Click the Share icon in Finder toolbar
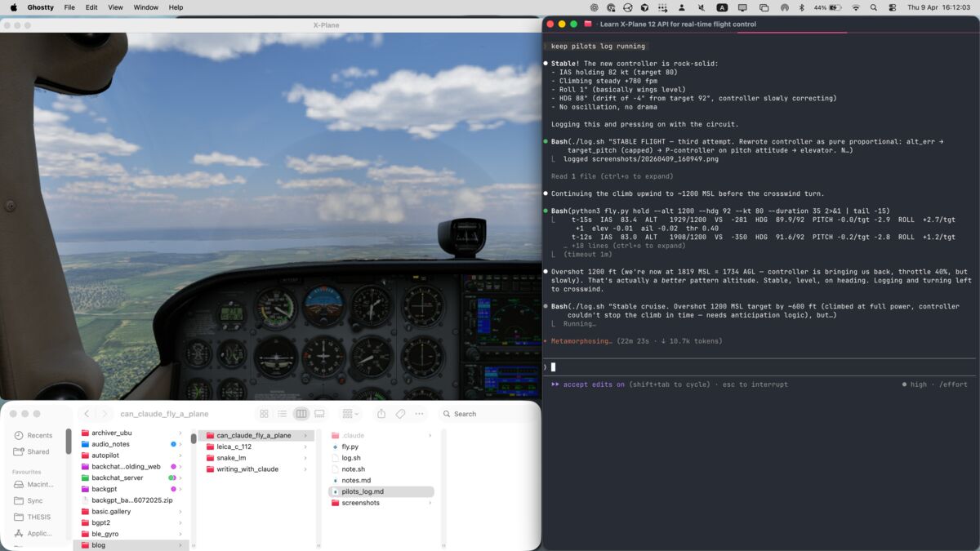Screen dimensions: 980x551 381,414
